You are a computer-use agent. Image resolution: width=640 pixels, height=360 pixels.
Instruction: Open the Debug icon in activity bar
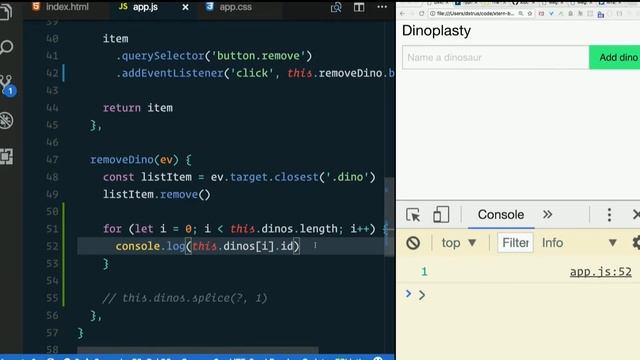click(x=7, y=121)
